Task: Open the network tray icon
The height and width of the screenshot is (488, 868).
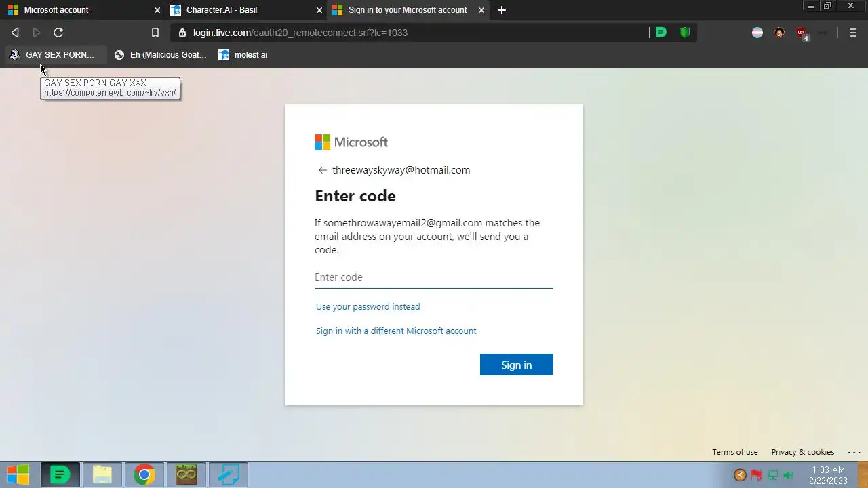Action: coord(772,475)
